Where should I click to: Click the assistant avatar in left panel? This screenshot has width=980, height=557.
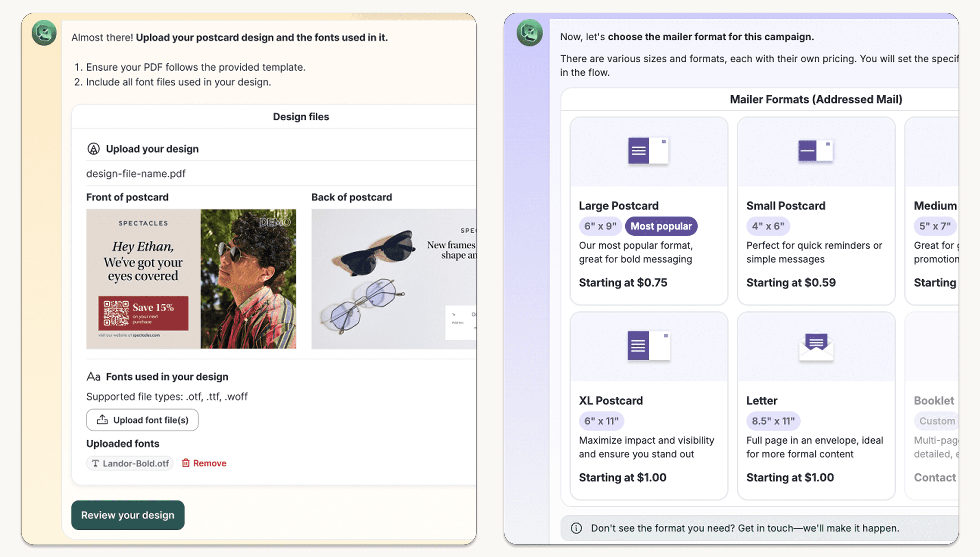pos(44,33)
